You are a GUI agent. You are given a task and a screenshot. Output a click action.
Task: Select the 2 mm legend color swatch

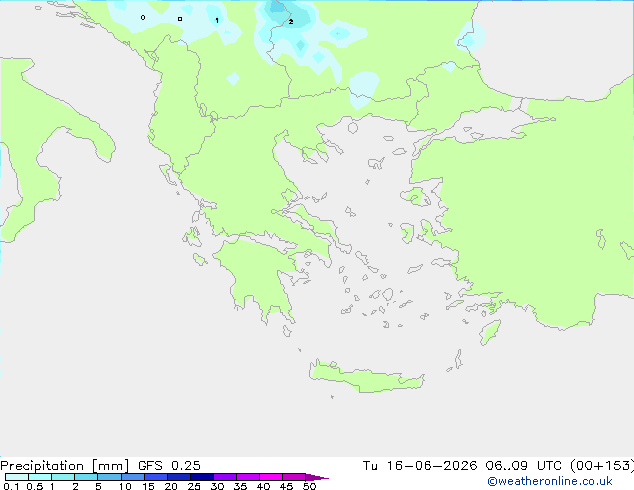pos(86,477)
